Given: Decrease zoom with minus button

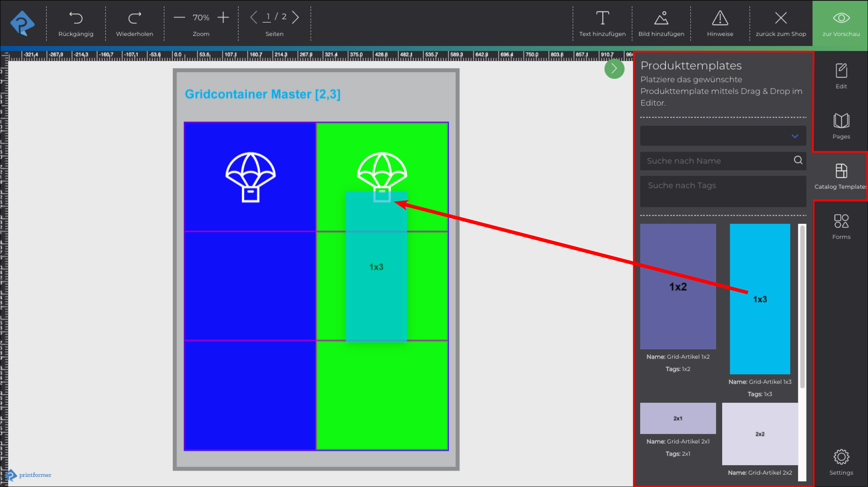Looking at the screenshot, I should pos(179,17).
